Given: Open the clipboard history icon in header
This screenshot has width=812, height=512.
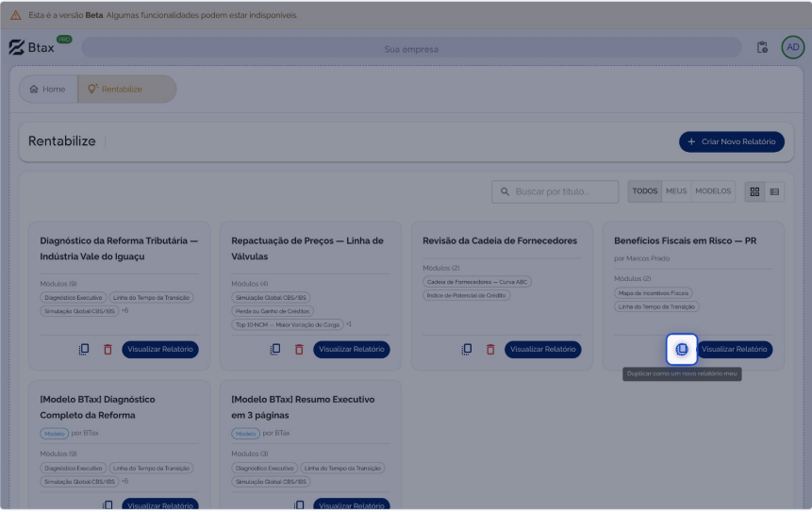Looking at the screenshot, I should (x=762, y=47).
